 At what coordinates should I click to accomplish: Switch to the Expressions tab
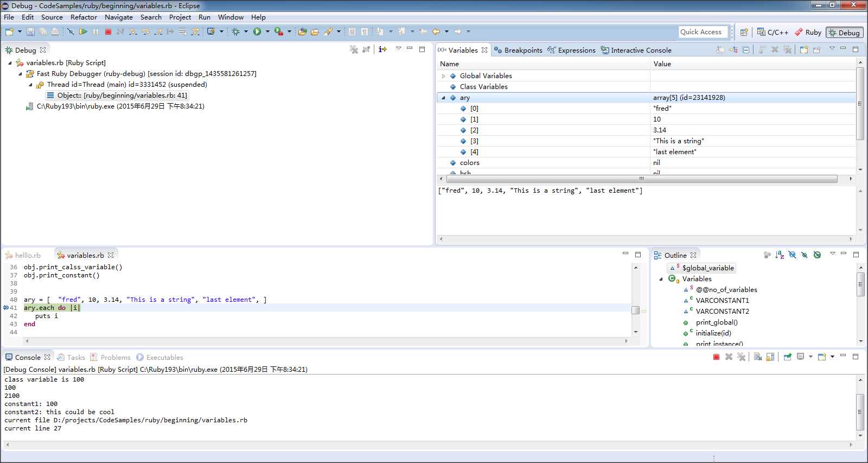point(571,50)
